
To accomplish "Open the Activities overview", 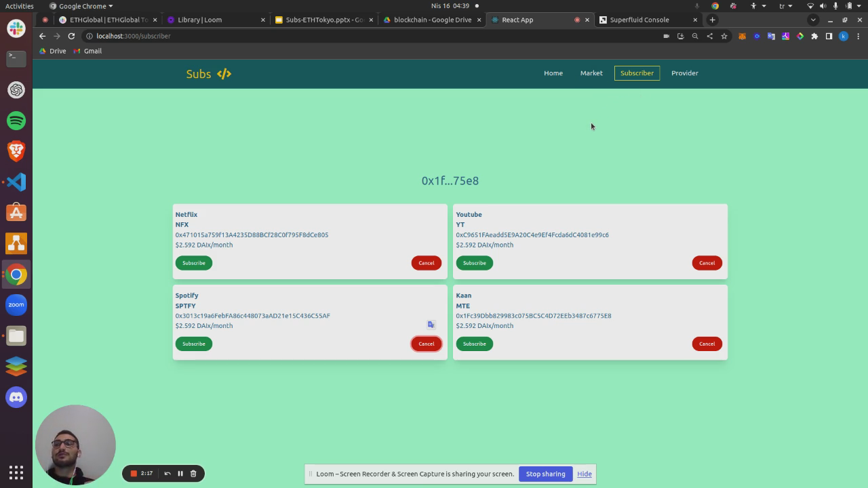I will click(x=20, y=6).
